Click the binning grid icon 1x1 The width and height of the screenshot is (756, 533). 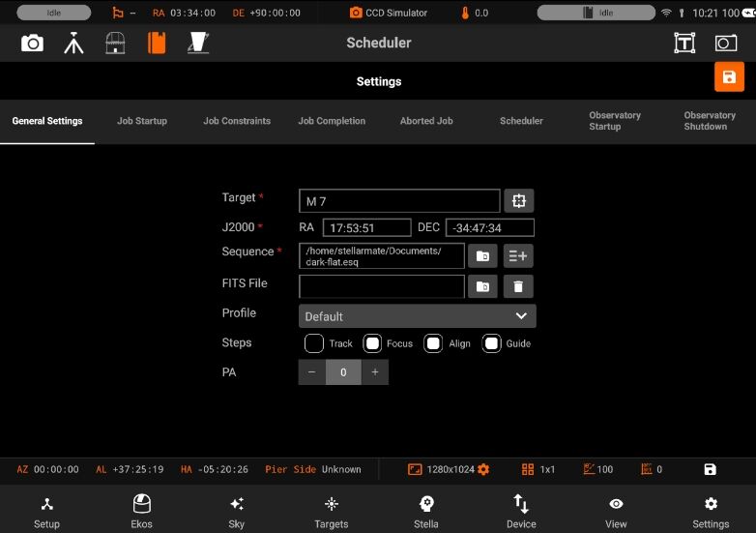528,469
